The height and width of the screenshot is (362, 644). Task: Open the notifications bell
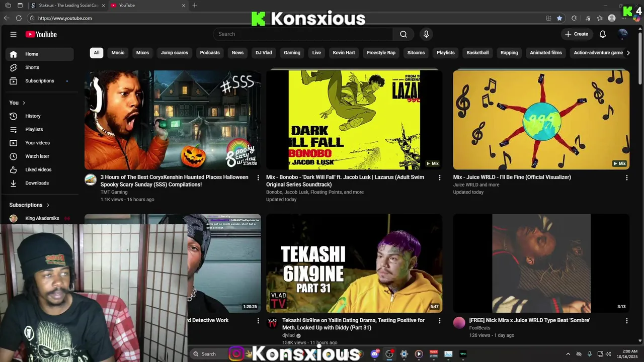[x=602, y=34]
